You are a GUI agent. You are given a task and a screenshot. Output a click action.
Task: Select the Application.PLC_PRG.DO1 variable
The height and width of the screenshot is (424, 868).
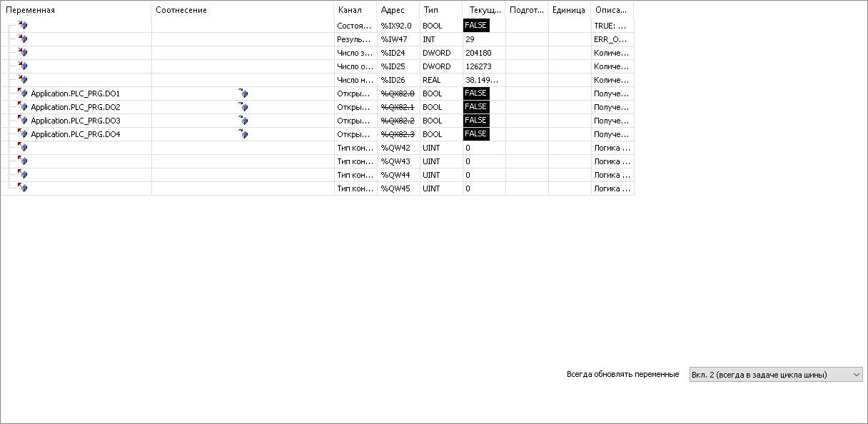(75, 94)
